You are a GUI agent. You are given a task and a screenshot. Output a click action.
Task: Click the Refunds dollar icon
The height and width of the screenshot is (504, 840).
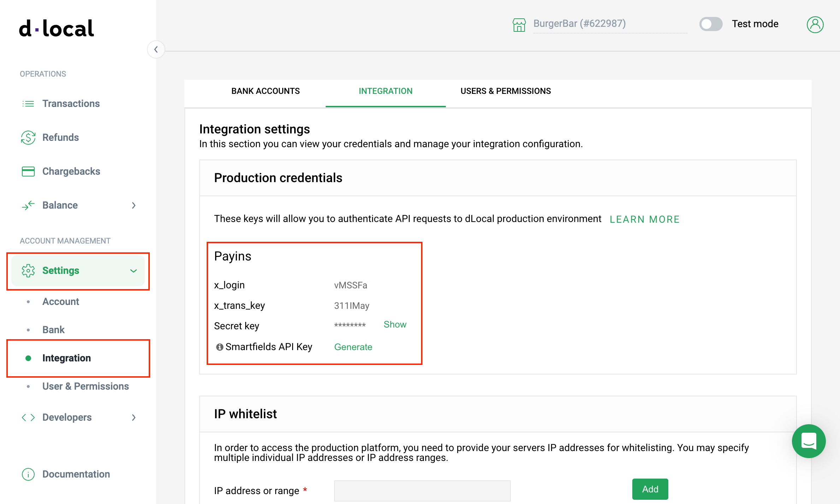[x=28, y=137]
